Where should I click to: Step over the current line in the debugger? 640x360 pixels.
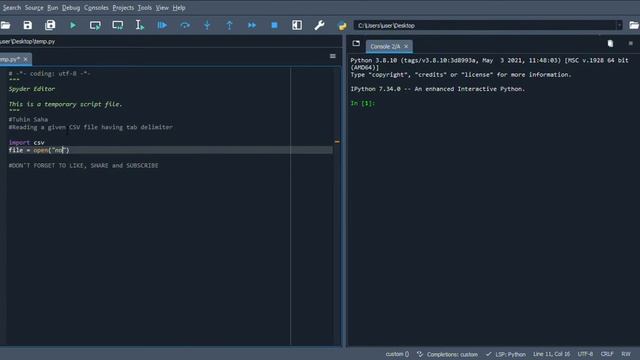[184, 25]
